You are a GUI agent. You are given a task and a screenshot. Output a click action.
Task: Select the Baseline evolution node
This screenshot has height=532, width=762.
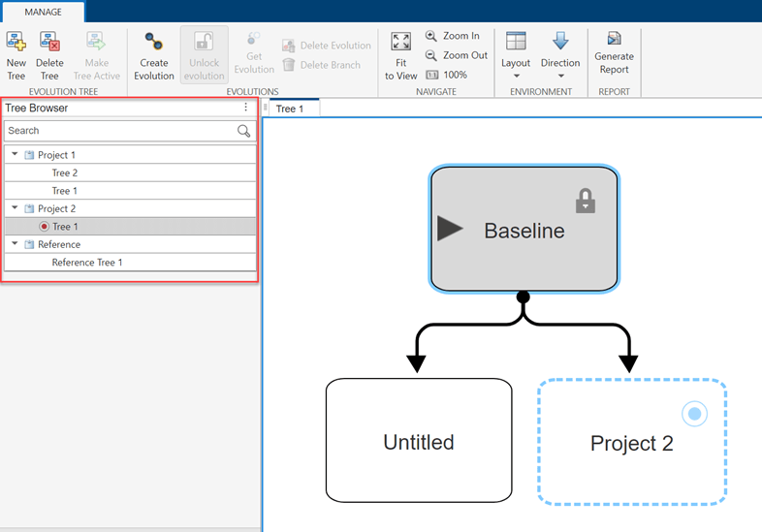coord(524,229)
